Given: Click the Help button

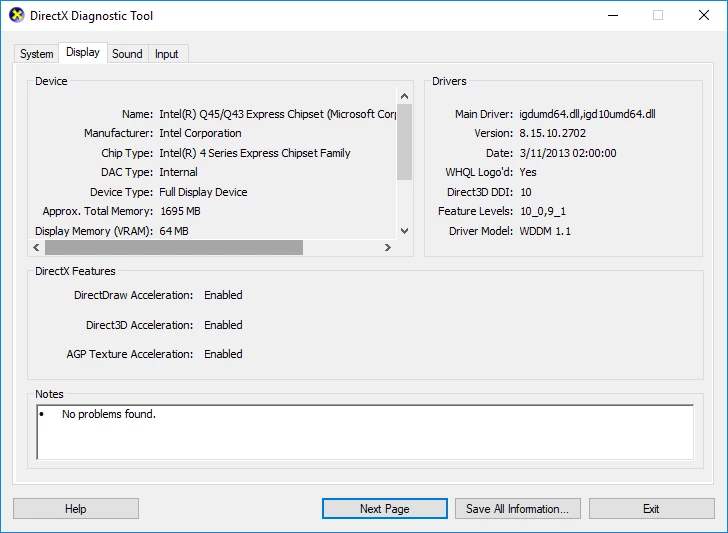Looking at the screenshot, I should [76, 509].
